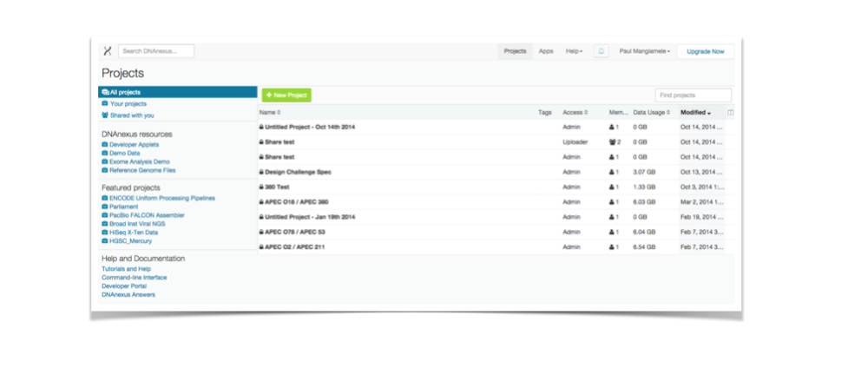This screenshot has height=368, width=868.
Task: Click the DNAnexus logo icon
Action: 108,51
